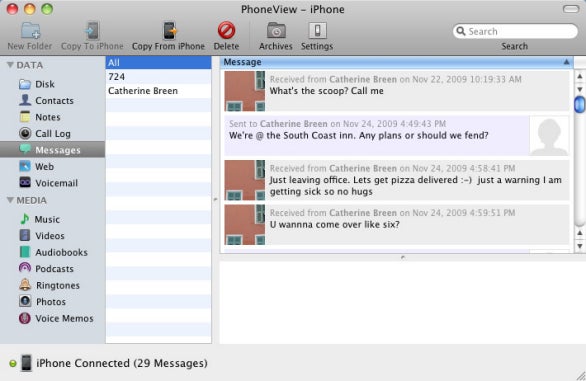The image size is (586, 381).
Task: Click into the Search input field
Action: (x=515, y=31)
